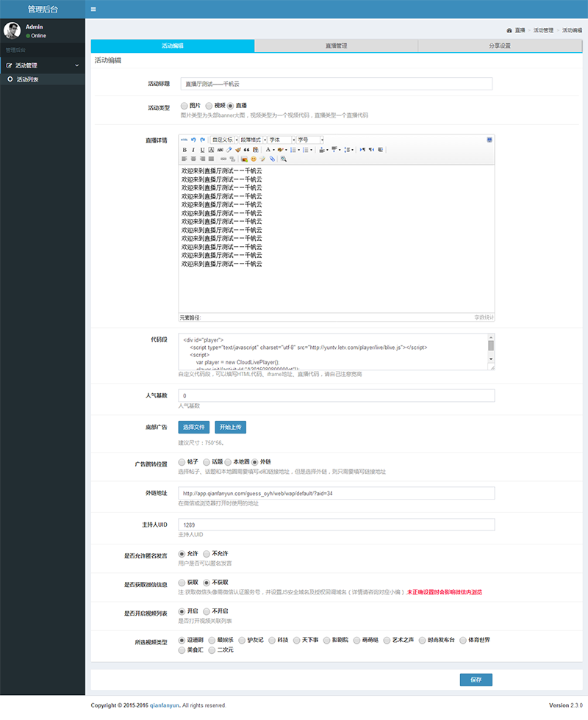588x720 pixels.
Task: Go to 直播 home in breadcrumb
Action: tap(520, 30)
